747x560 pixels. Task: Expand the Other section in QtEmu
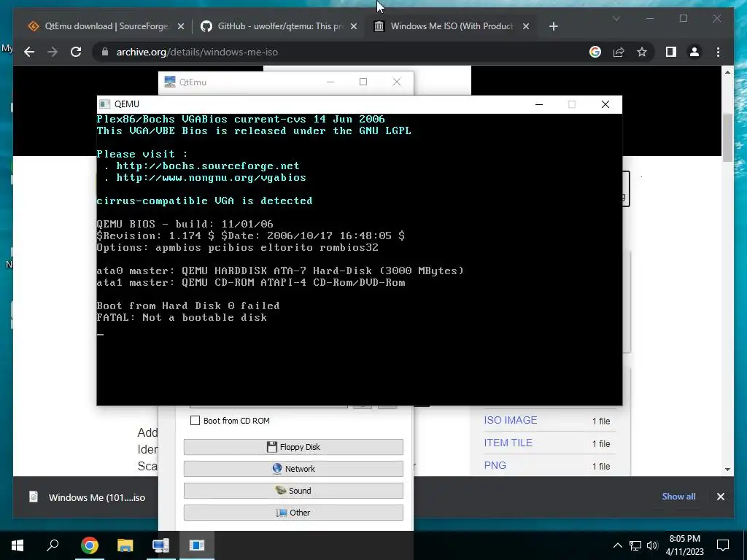coord(293,513)
